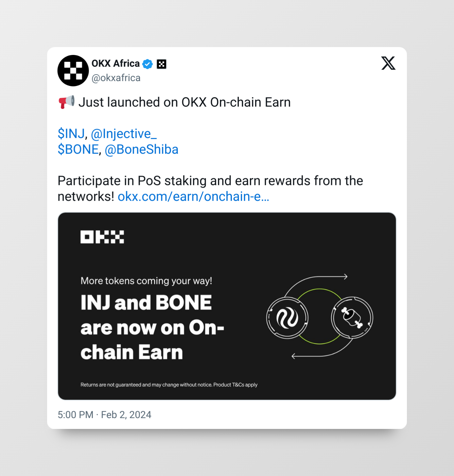Click the Injective coin icon in banner

(288, 318)
